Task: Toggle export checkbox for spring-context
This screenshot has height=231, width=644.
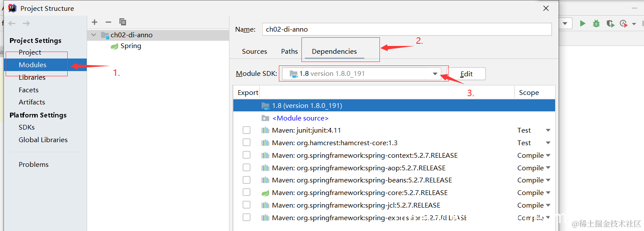Action: click(x=246, y=155)
